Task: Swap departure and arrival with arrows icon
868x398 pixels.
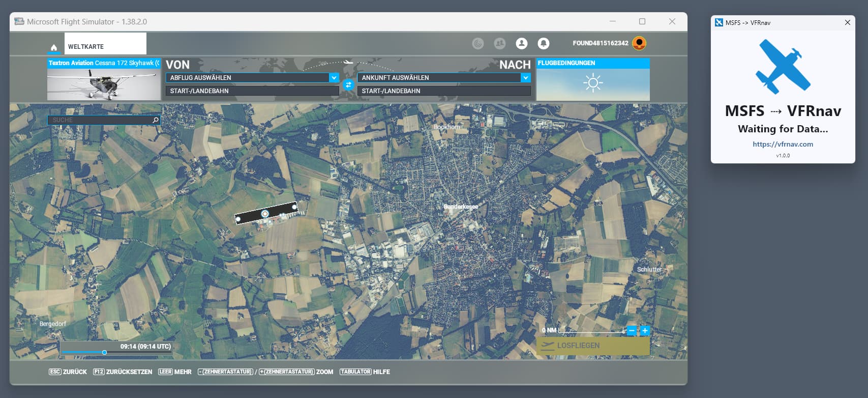Action: [348, 84]
